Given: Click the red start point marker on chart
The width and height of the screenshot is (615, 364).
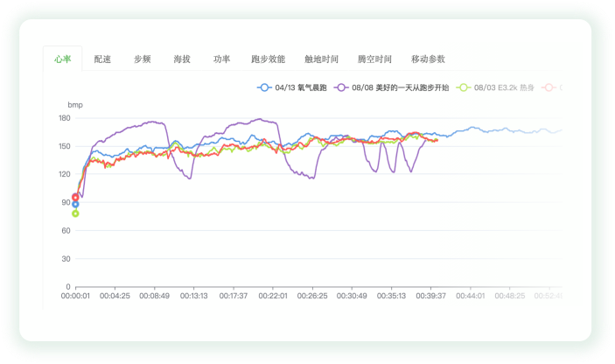Looking at the screenshot, I should (x=75, y=197).
